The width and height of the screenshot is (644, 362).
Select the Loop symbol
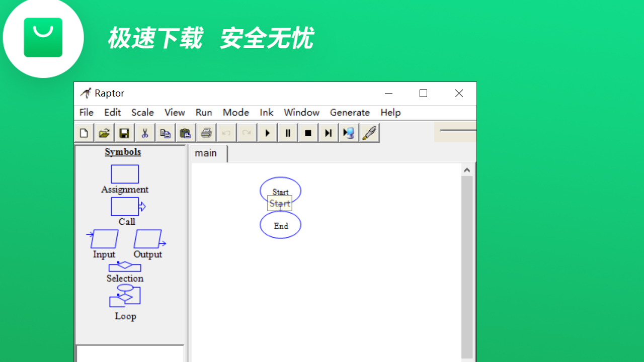[x=124, y=296]
